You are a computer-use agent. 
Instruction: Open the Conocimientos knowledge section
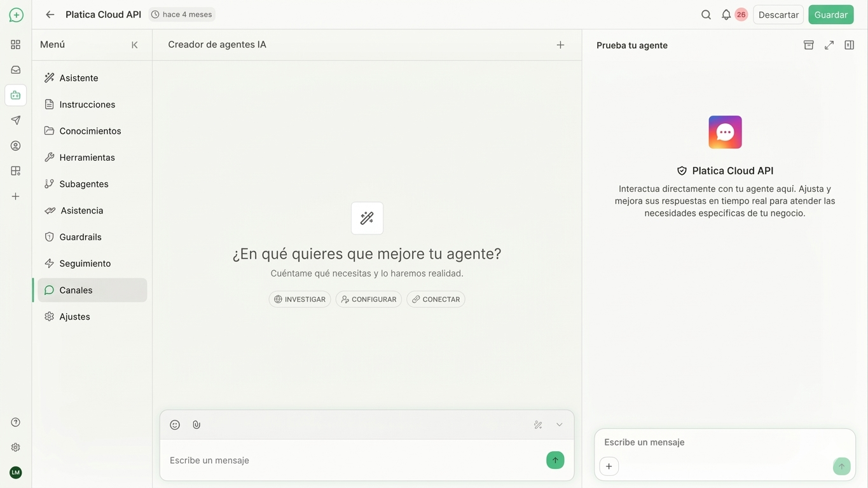90,129
